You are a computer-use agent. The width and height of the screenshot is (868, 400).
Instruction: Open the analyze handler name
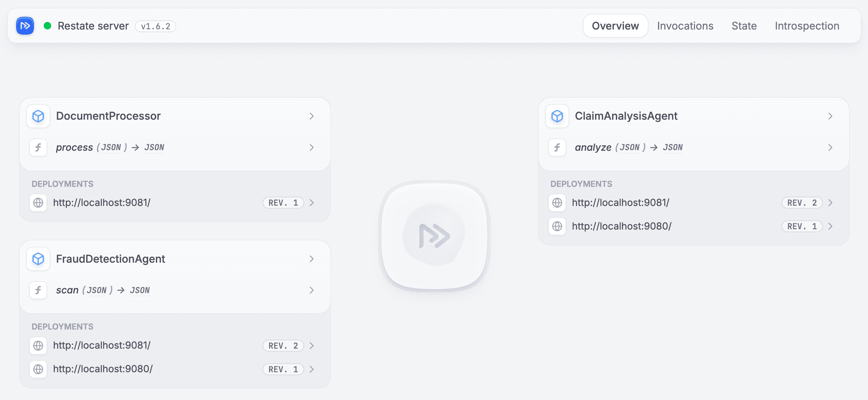(x=593, y=147)
